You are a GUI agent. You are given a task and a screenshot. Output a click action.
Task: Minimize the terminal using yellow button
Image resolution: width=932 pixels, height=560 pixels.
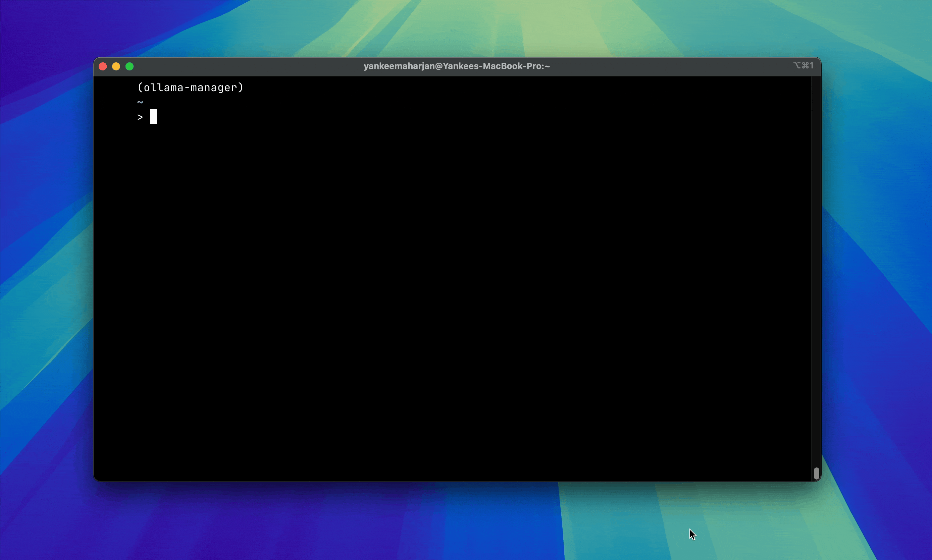[x=116, y=66]
